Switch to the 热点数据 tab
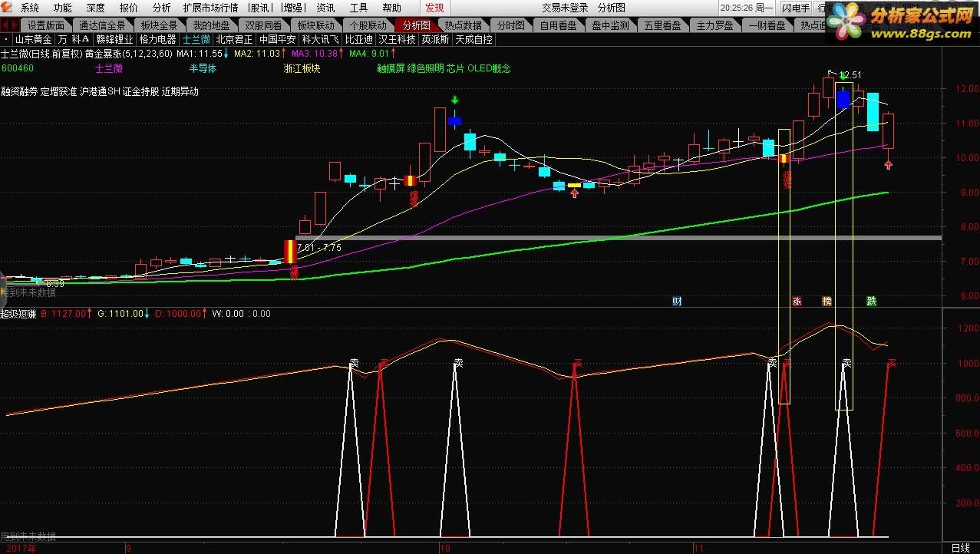The width and height of the screenshot is (980, 554). click(464, 25)
